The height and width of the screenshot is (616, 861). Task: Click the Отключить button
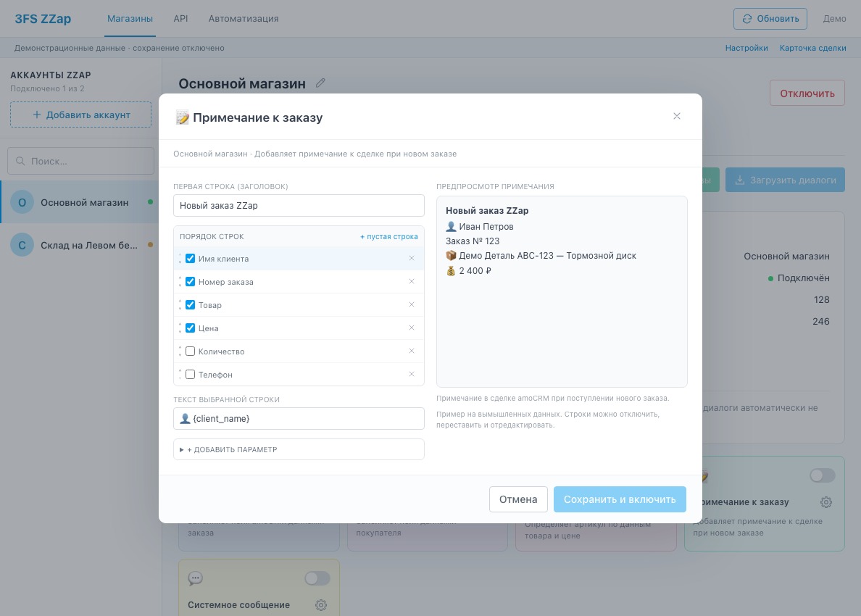tap(807, 93)
